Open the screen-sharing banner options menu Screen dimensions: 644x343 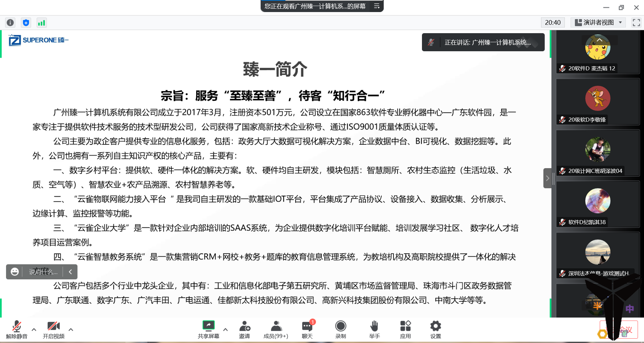point(377,6)
